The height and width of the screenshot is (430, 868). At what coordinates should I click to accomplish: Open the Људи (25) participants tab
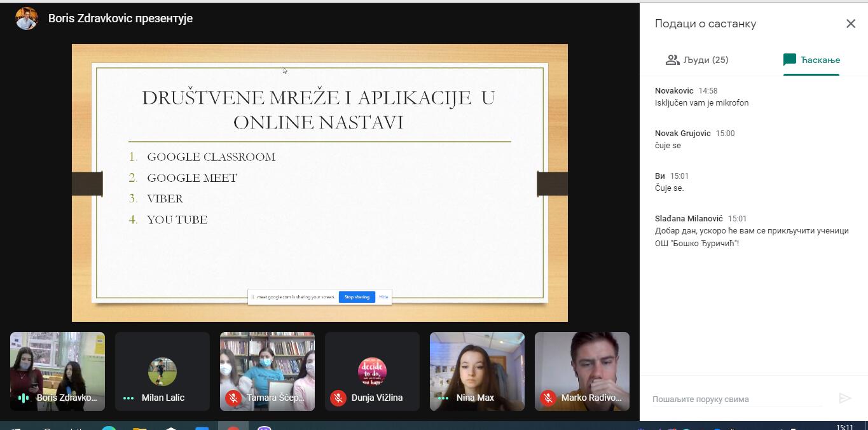(697, 60)
